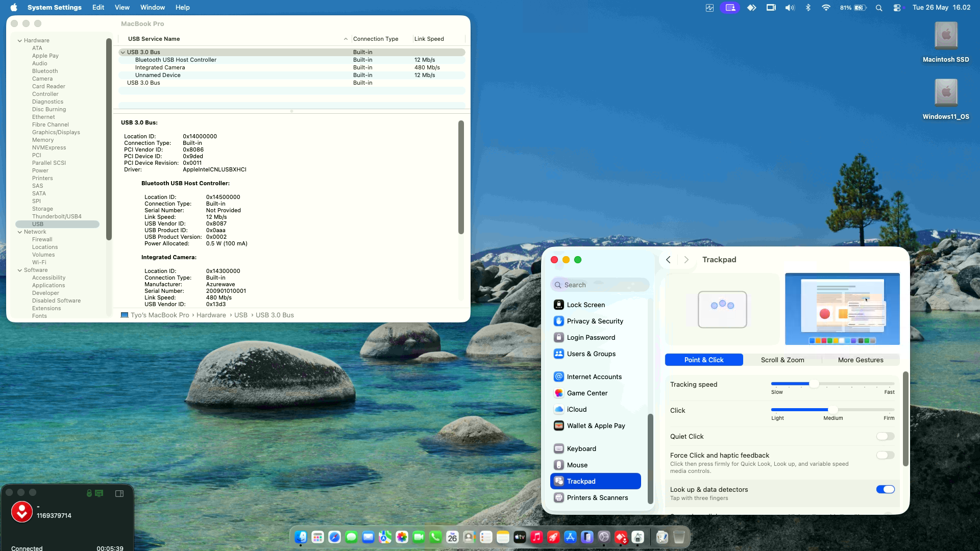
Task: Collapse the Hardware tree section
Action: pos(20,40)
